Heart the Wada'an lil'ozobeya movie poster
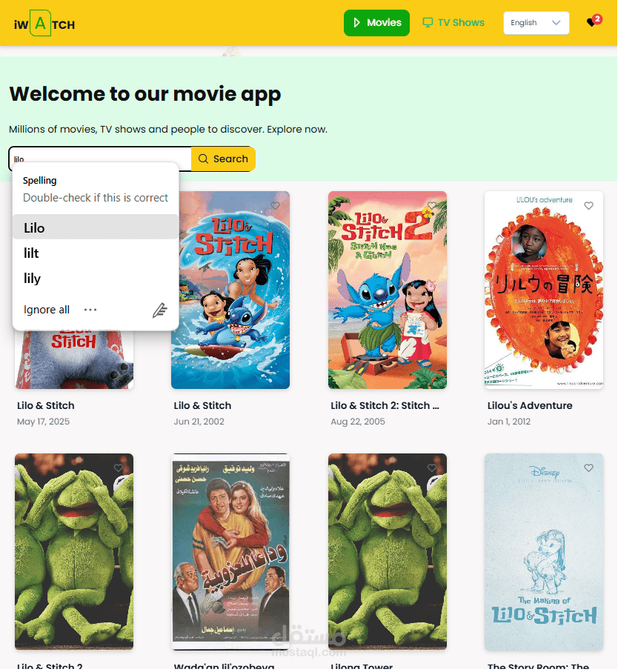The image size is (618, 672). point(275,468)
